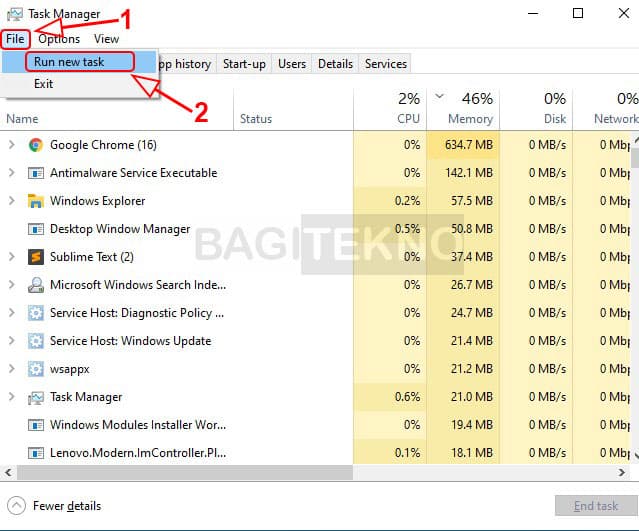Minimize the Task Manager window
This screenshot has width=639, height=531.
point(533,13)
